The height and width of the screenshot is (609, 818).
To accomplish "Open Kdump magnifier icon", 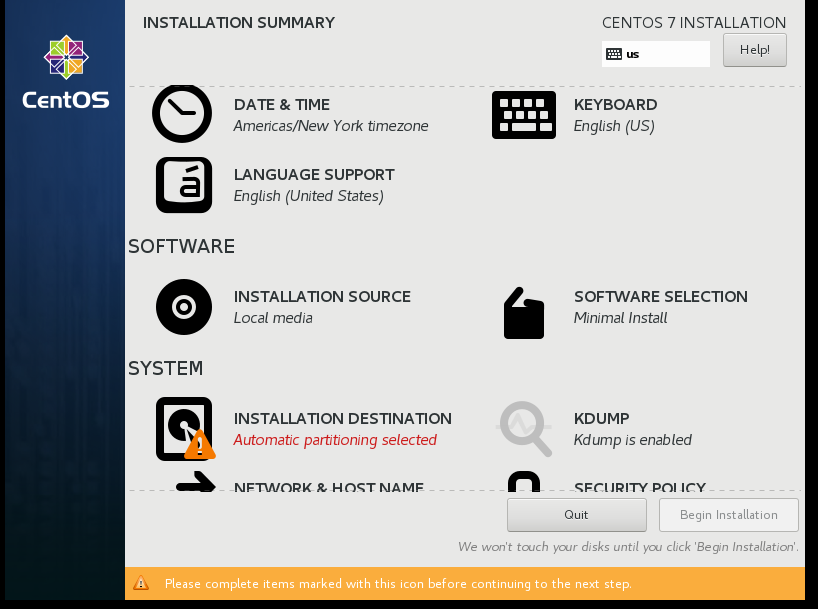I will 524,429.
